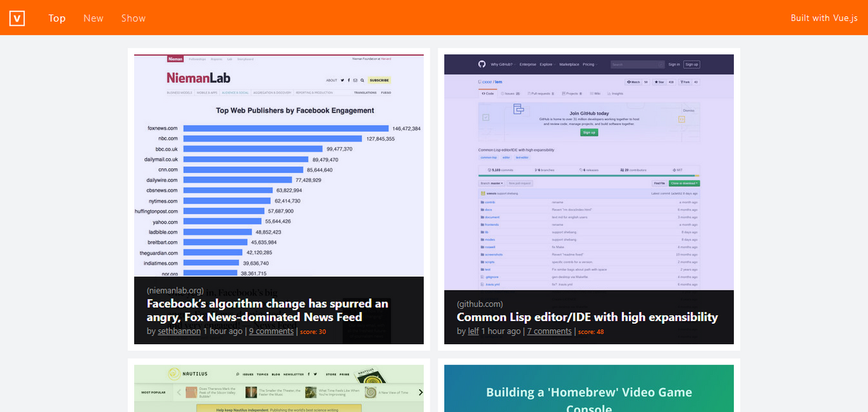Switch to the Top tab
Screen dimensions: 868x412
(x=57, y=18)
